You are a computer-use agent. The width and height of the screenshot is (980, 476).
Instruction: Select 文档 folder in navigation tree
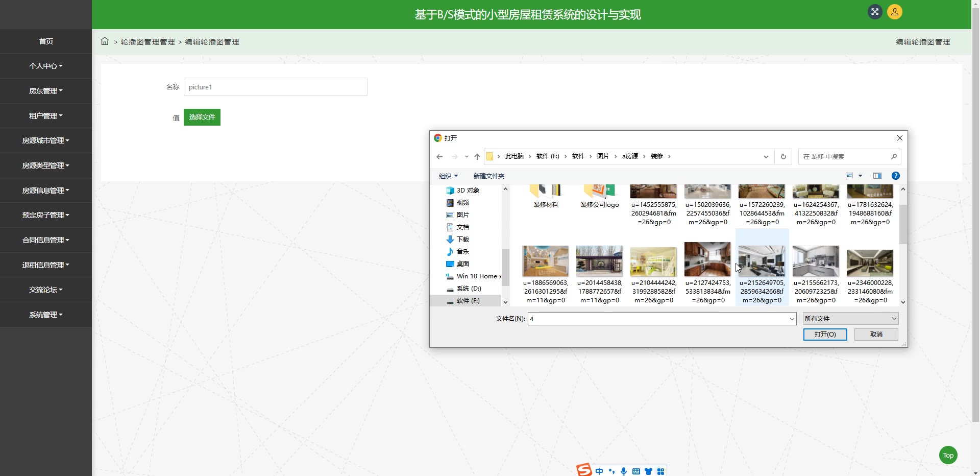458,227
